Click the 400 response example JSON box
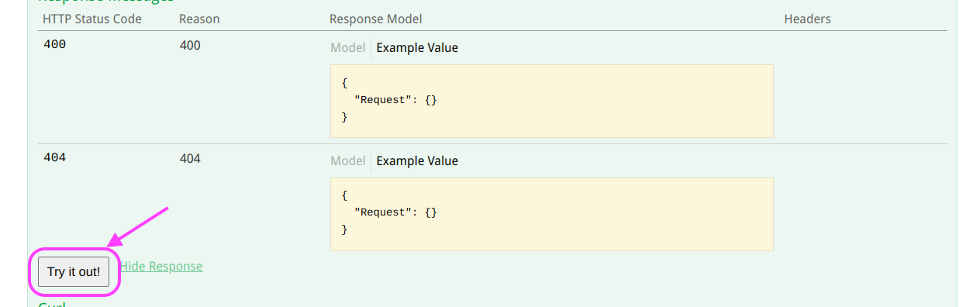 [552, 101]
